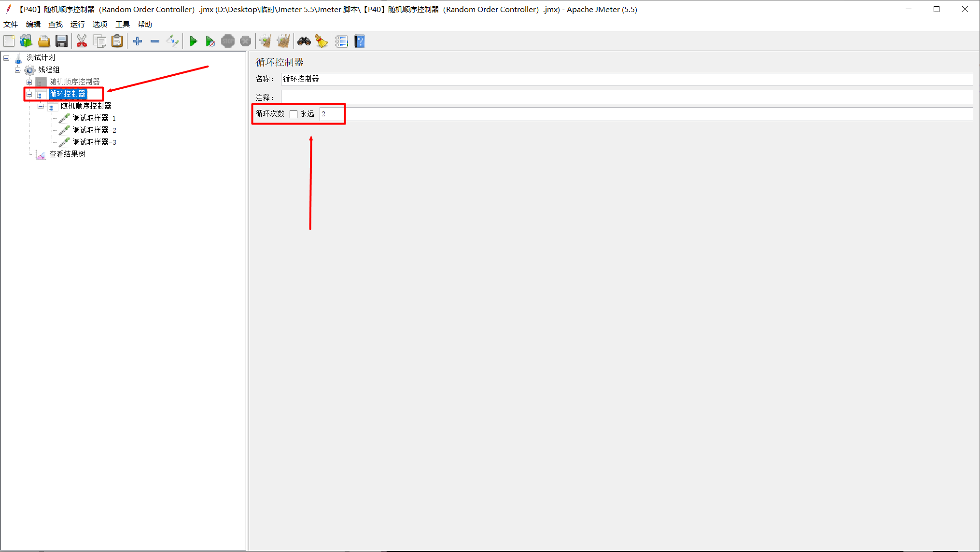This screenshot has width=980, height=552.
Task: Open the 文件 menu
Action: point(11,24)
